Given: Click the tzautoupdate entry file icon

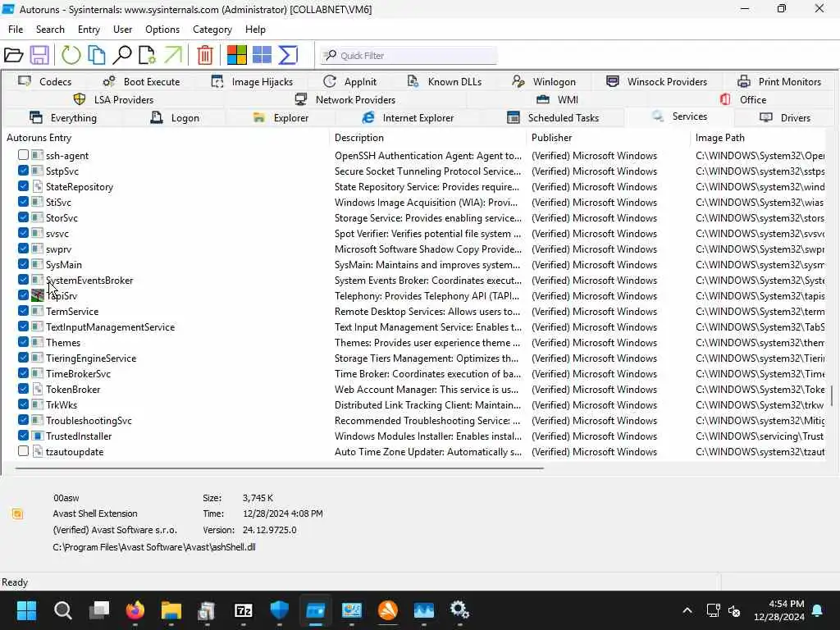Looking at the screenshot, I should (x=38, y=452).
